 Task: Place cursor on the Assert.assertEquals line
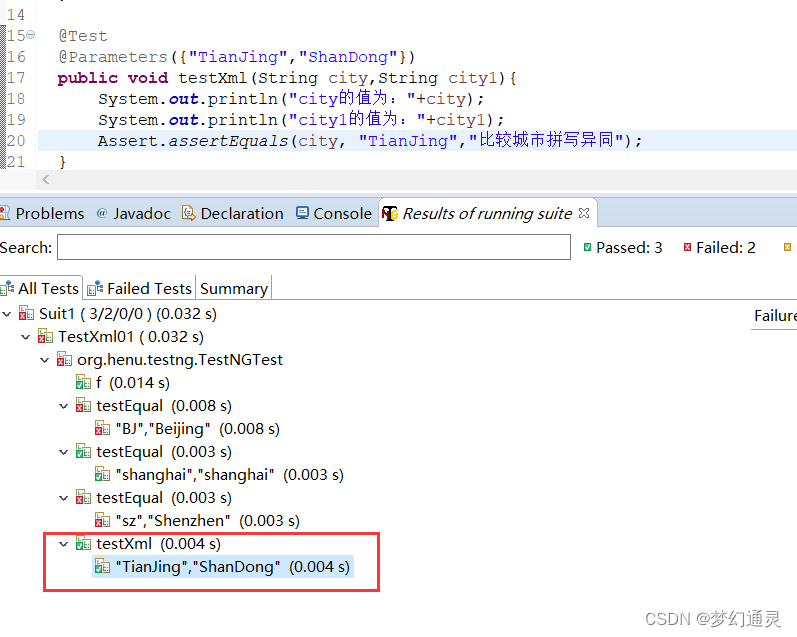[370, 140]
